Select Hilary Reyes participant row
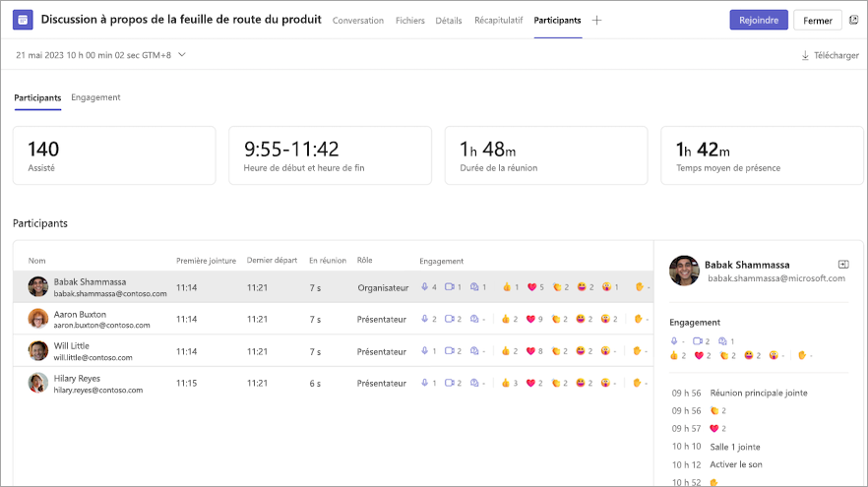The image size is (868, 487). point(334,383)
